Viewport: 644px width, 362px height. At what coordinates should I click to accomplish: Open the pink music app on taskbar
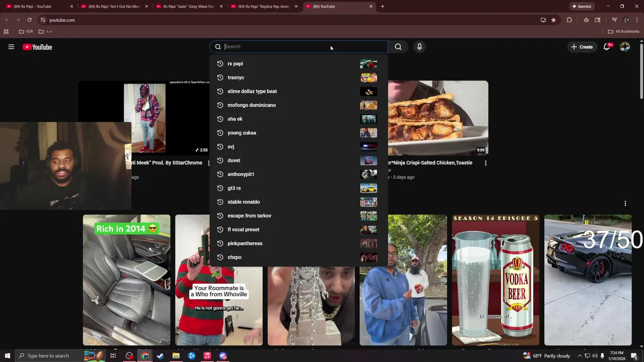pyautogui.click(x=207, y=356)
